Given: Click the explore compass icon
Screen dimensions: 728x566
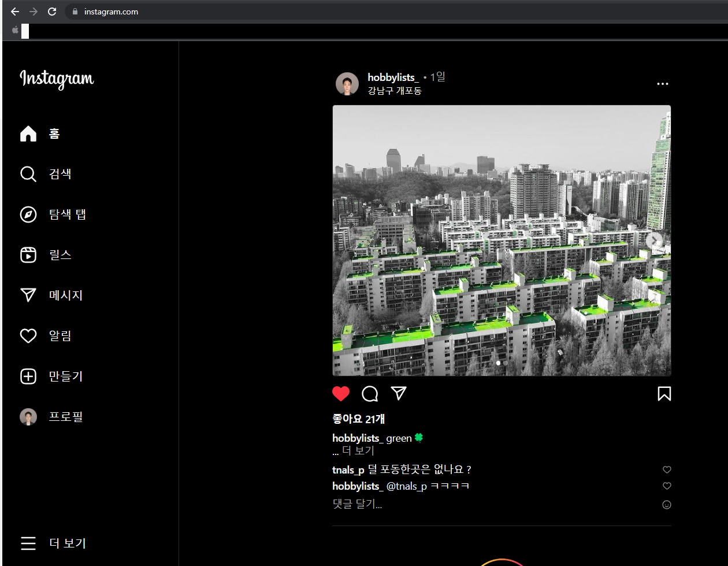Looking at the screenshot, I should click(x=28, y=214).
